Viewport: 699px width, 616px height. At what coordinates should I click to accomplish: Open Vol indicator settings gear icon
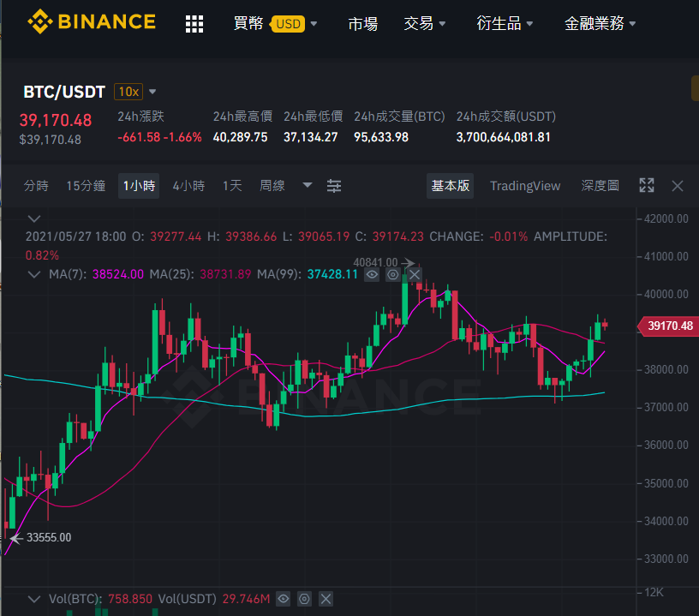[x=304, y=599]
